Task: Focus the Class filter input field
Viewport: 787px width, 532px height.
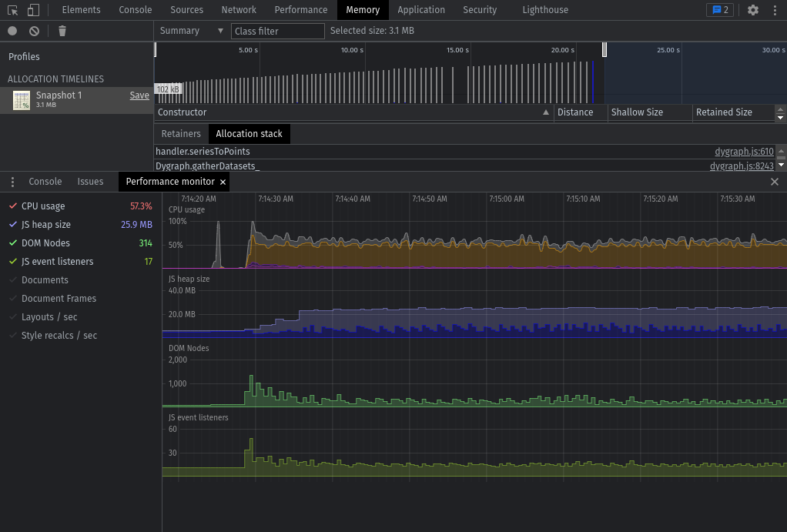Action: click(278, 31)
